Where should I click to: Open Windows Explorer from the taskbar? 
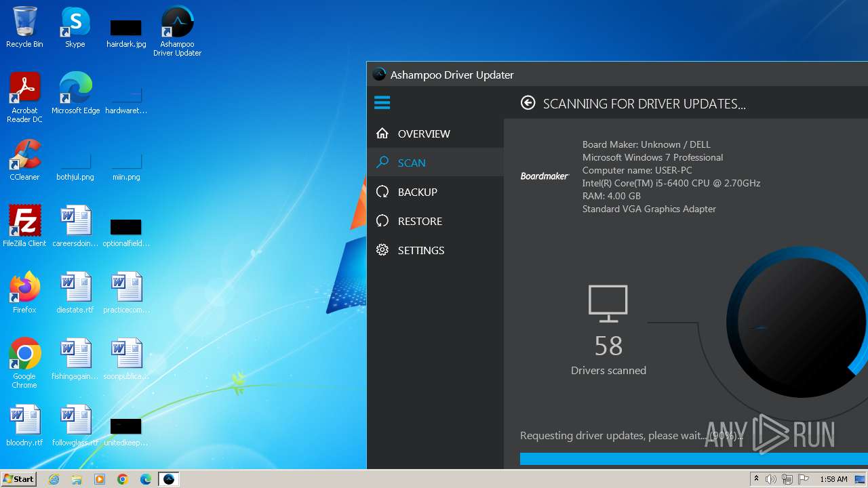pos(77,479)
